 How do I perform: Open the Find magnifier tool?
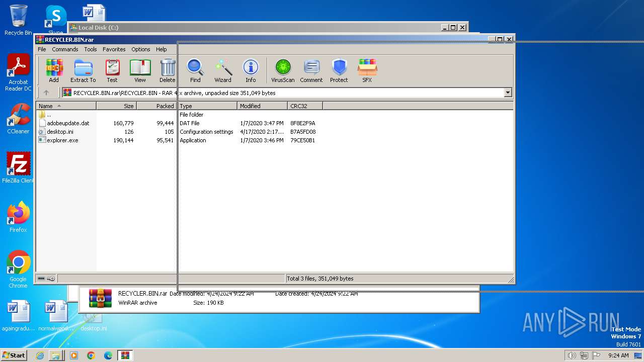coord(195,70)
